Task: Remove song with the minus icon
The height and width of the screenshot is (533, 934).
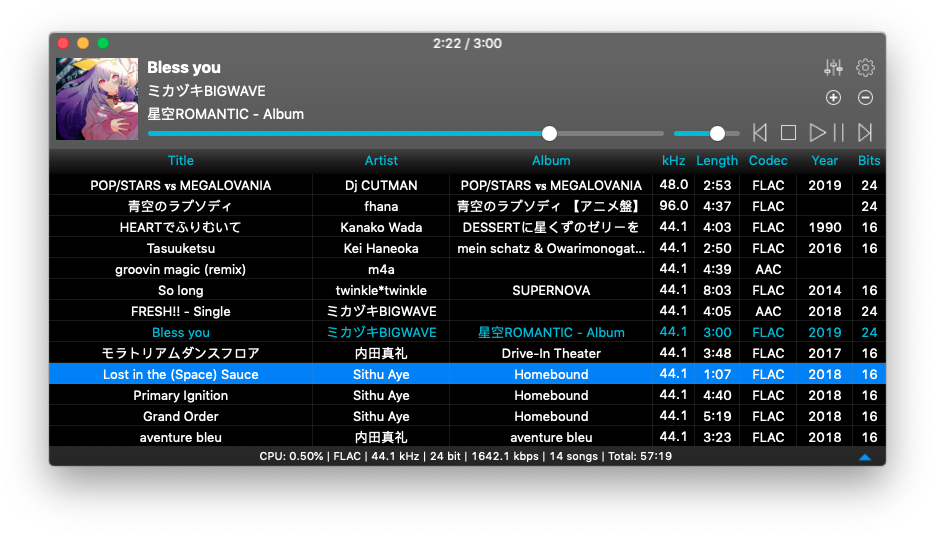Action: point(865,97)
